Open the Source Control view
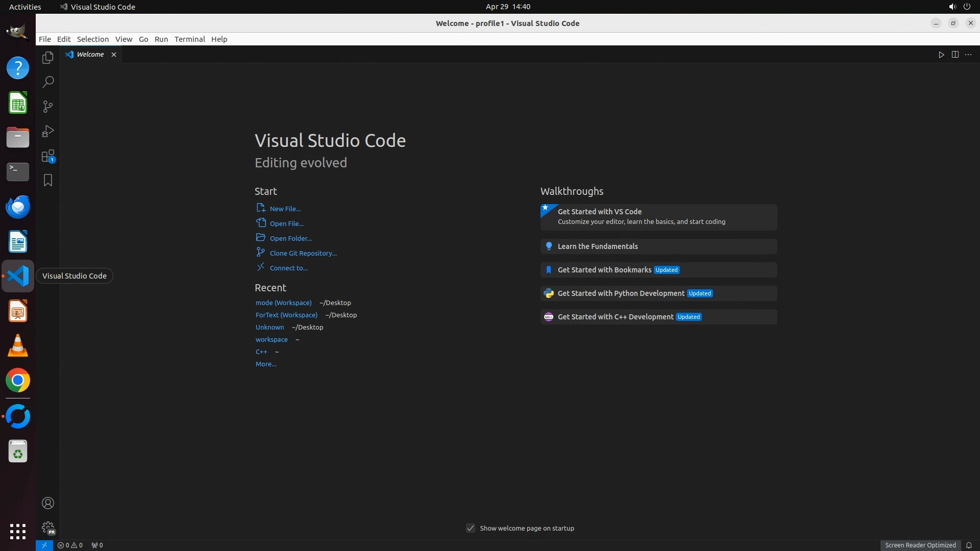This screenshot has height=551, width=980. pos(48,107)
